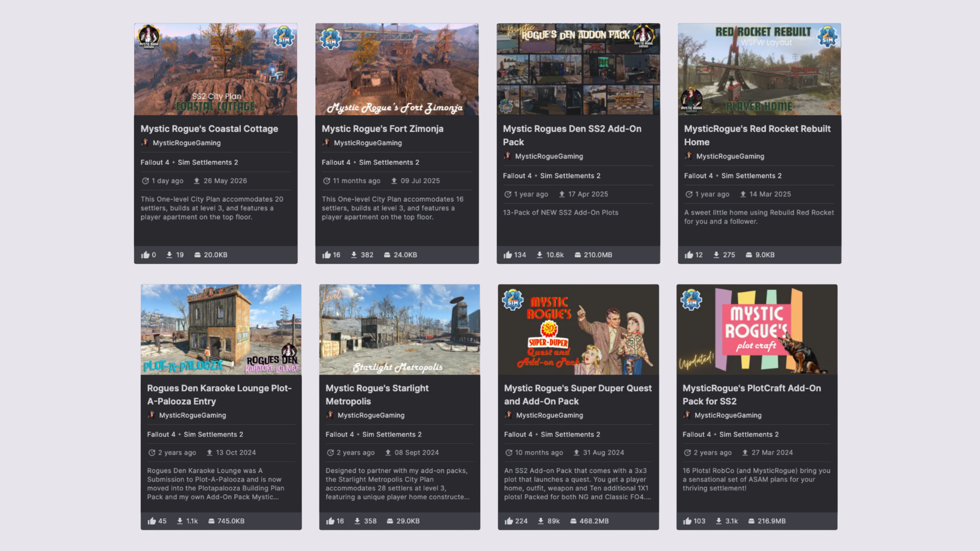Open Rogue's Den Addon Pack thumbnail image
Image resolution: width=980 pixels, height=551 pixels.
pos(578,69)
